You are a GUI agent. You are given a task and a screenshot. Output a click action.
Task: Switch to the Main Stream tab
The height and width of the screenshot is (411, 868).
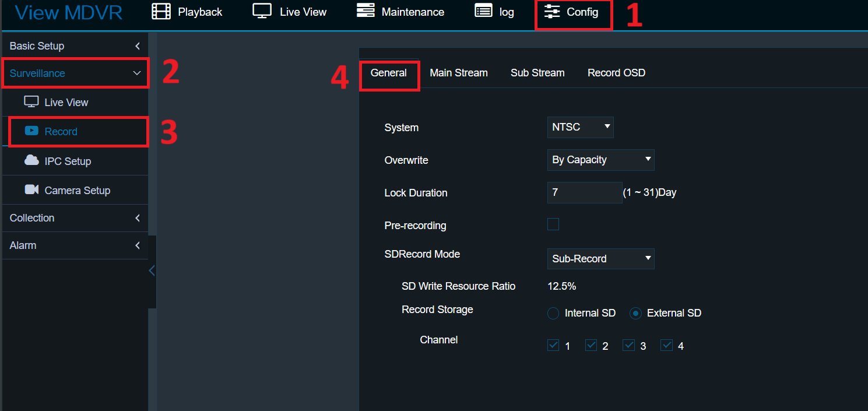point(459,73)
